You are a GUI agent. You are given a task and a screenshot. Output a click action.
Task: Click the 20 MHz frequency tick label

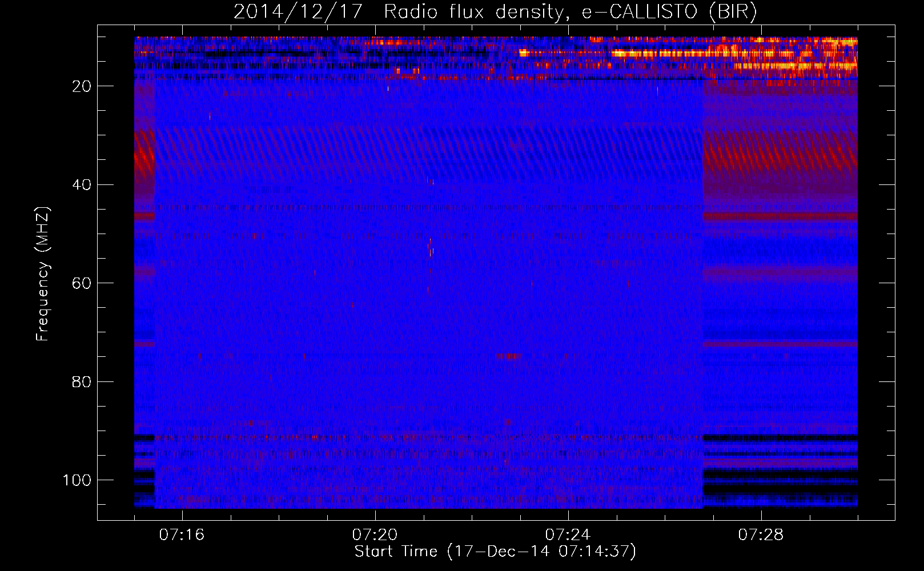coord(82,86)
